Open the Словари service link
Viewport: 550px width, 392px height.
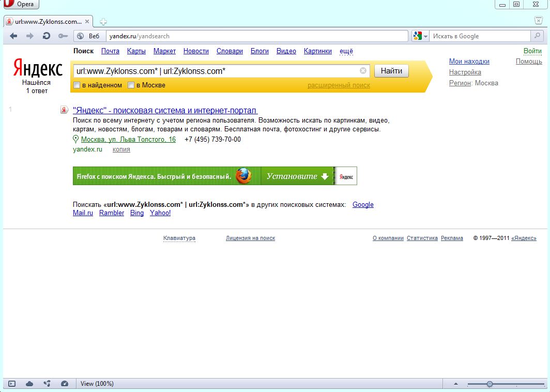[x=230, y=51]
